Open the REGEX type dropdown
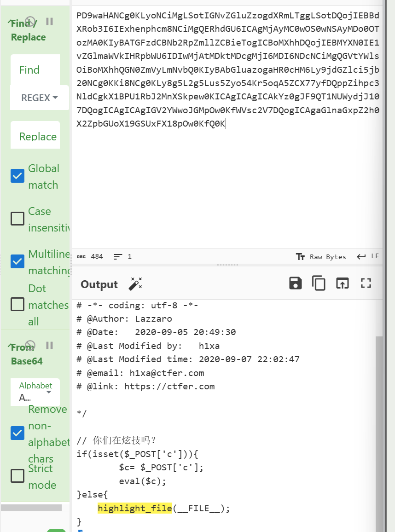The height and width of the screenshot is (532, 395). pos(40,98)
